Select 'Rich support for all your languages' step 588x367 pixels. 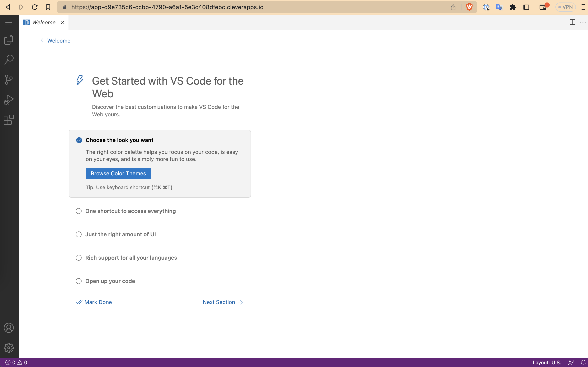[x=131, y=258]
